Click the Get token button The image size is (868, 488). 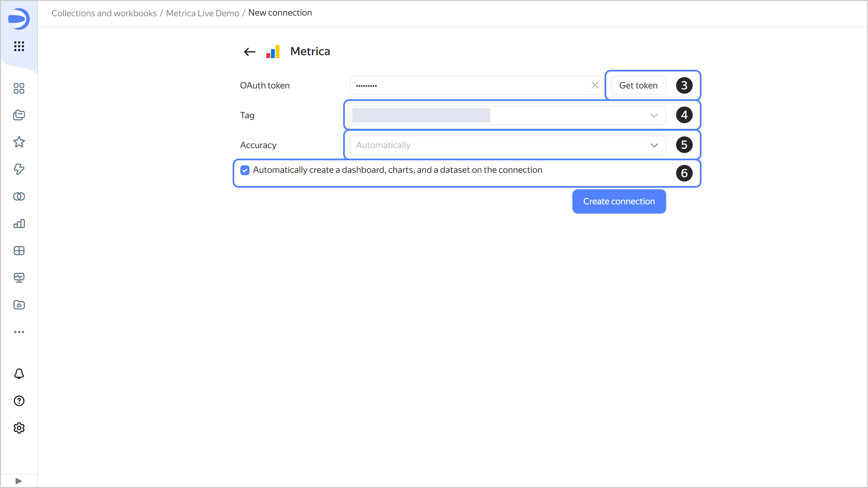[638, 85]
